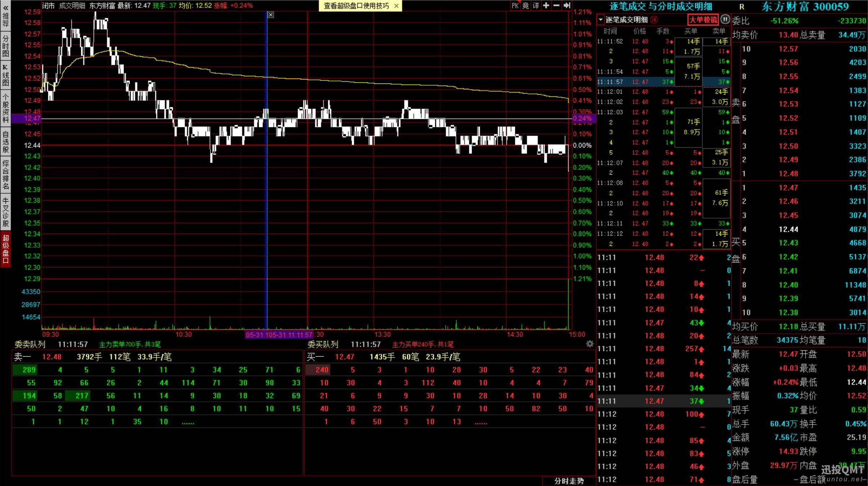Click the 11:12 trade row with 100 lots

click(x=664, y=414)
